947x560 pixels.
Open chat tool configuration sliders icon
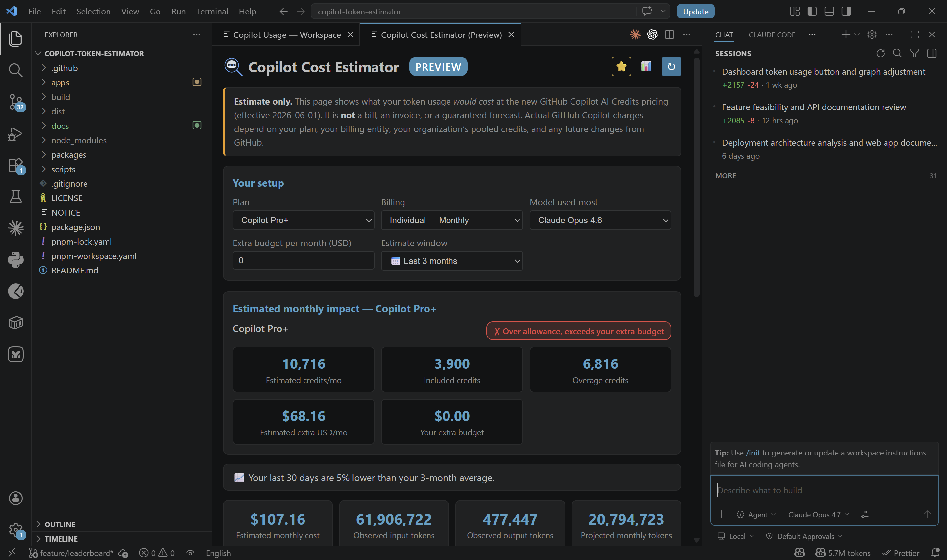point(864,514)
